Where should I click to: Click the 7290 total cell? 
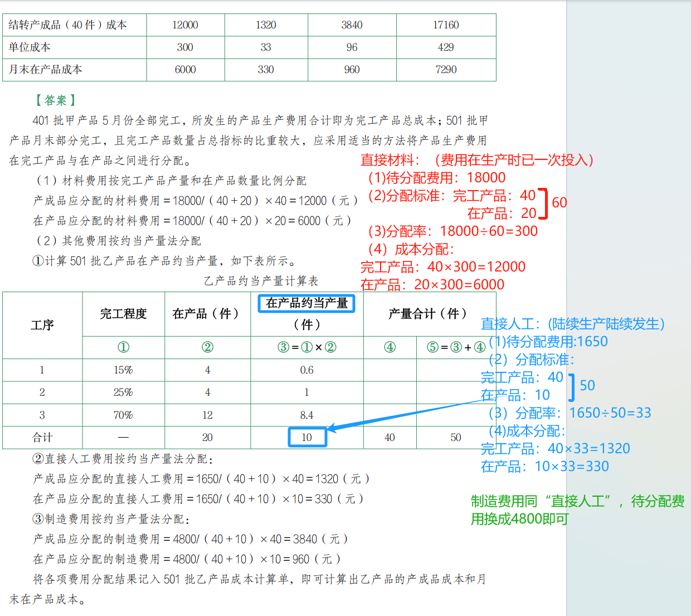pyautogui.click(x=446, y=70)
